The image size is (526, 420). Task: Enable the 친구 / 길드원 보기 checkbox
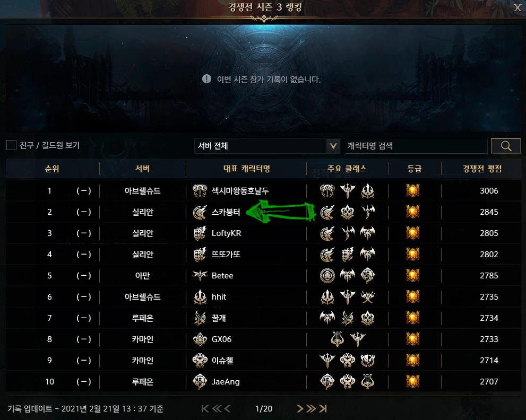click(11, 145)
